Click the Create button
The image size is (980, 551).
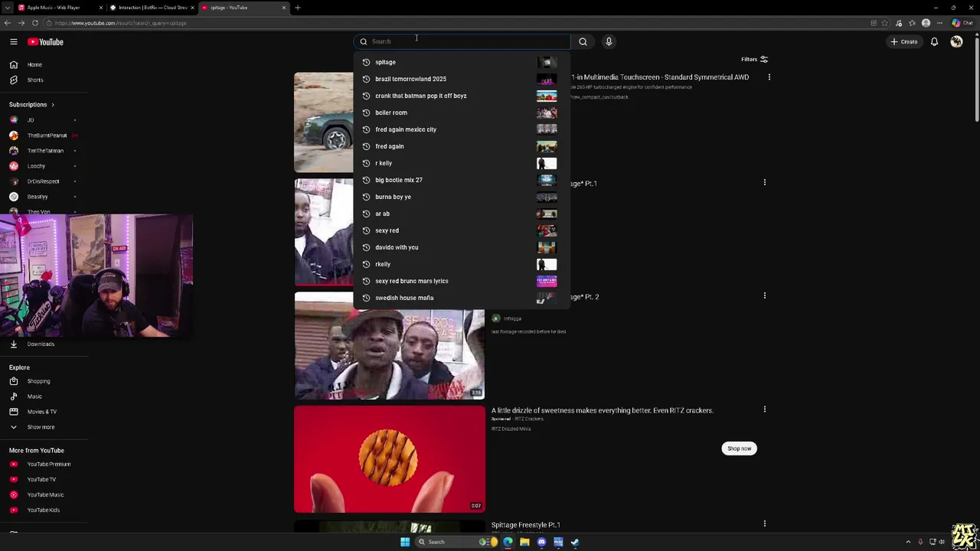pos(904,41)
